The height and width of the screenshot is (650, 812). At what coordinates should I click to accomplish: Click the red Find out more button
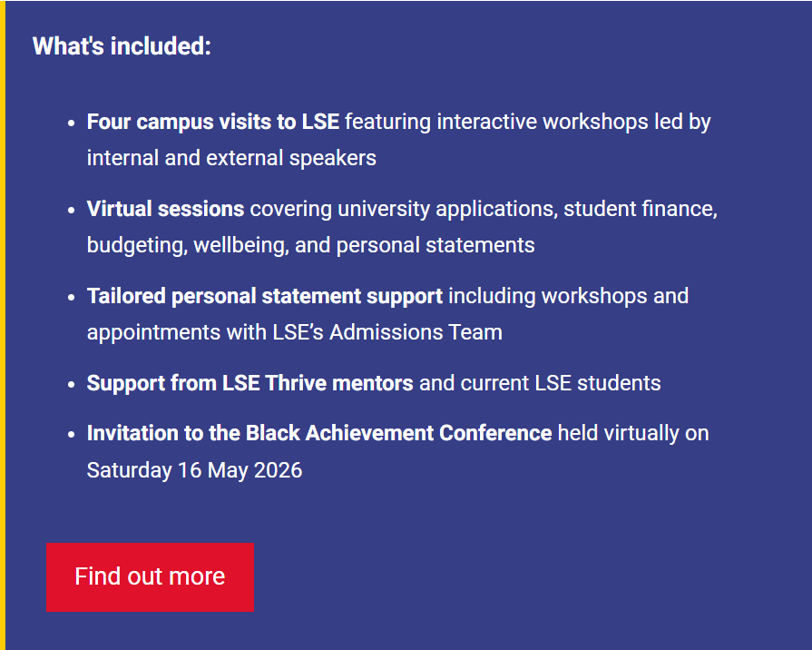pos(150,576)
